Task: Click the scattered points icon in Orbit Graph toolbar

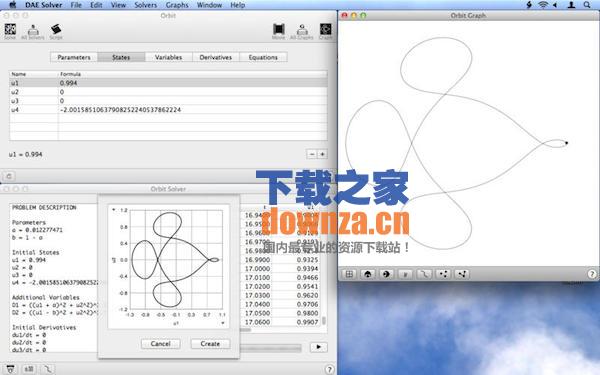Action: tap(443, 274)
